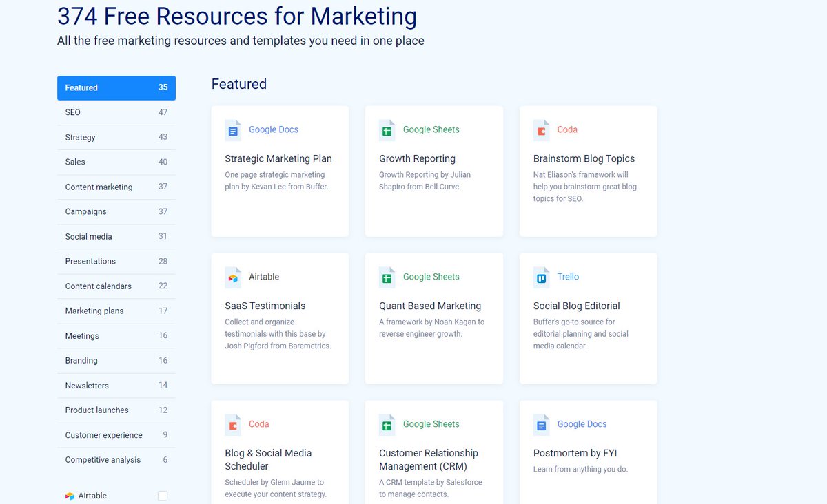
Task: Open the Newsletters category
Action: click(116, 385)
